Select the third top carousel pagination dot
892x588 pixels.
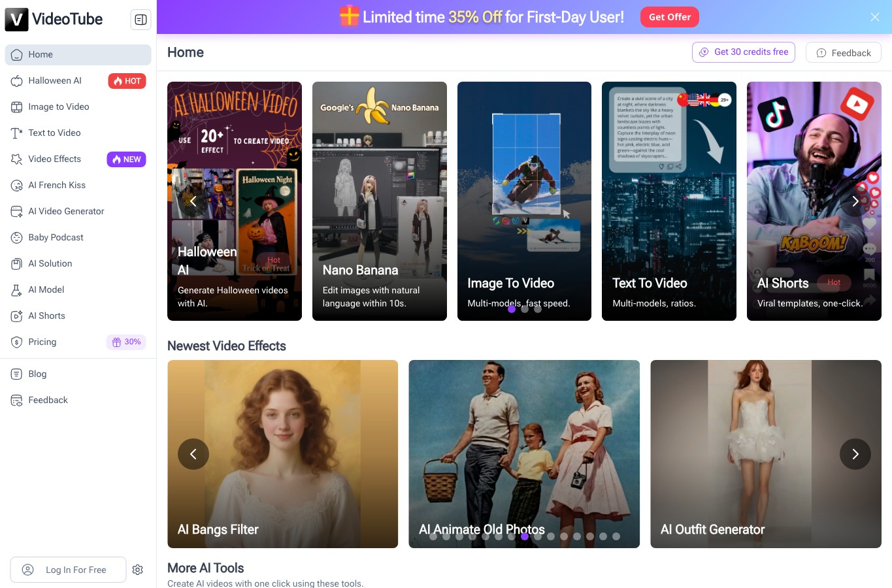tap(538, 309)
